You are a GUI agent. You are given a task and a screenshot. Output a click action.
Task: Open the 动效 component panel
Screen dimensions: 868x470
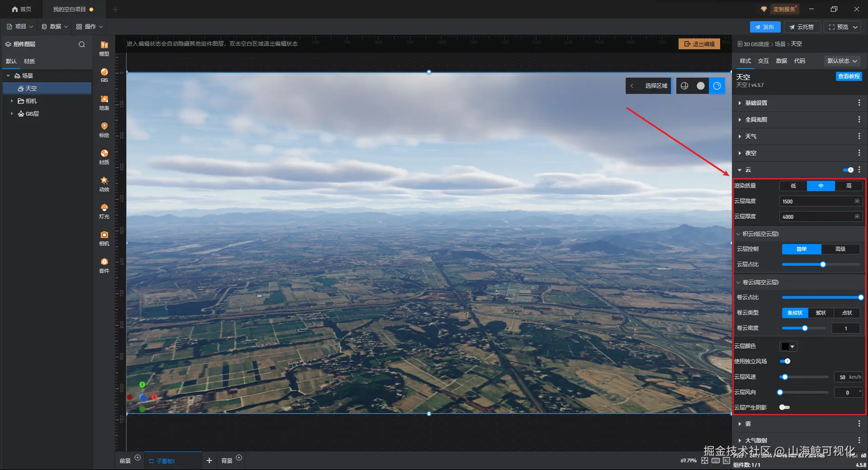(x=104, y=184)
